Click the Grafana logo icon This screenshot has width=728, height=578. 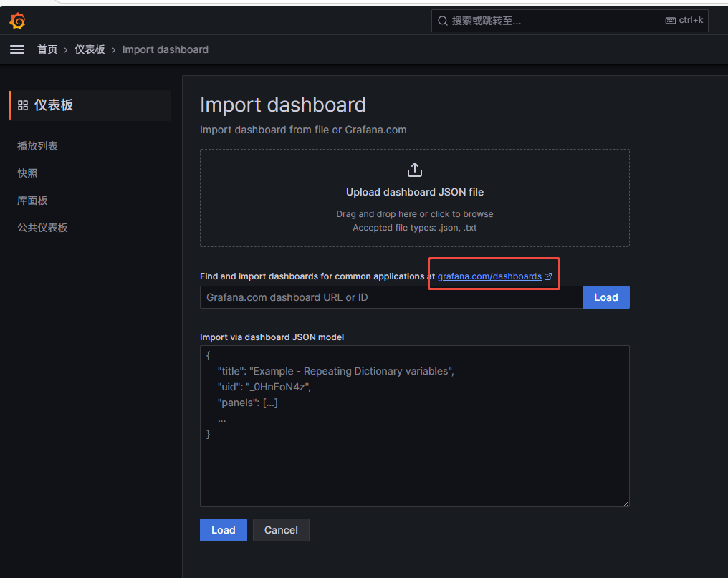click(17, 21)
